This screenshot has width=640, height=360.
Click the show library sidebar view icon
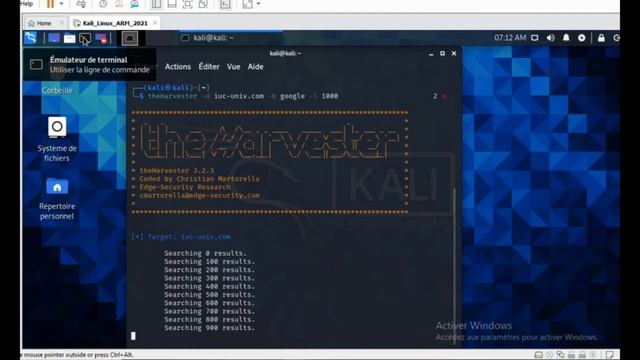tap(156, 4)
